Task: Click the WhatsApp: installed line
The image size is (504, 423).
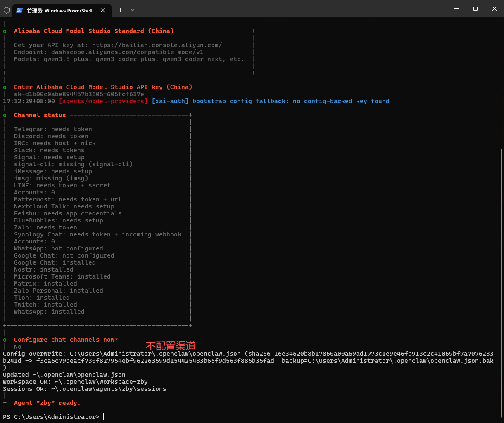Action: (x=49, y=312)
